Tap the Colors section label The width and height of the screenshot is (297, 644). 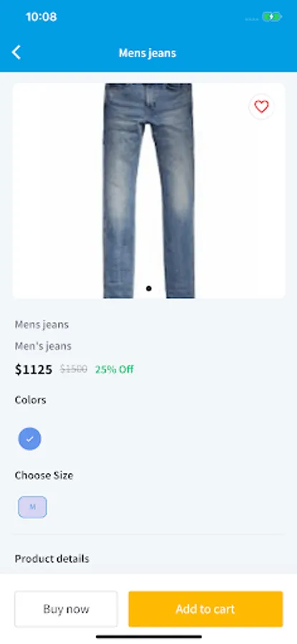(x=30, y=400)
